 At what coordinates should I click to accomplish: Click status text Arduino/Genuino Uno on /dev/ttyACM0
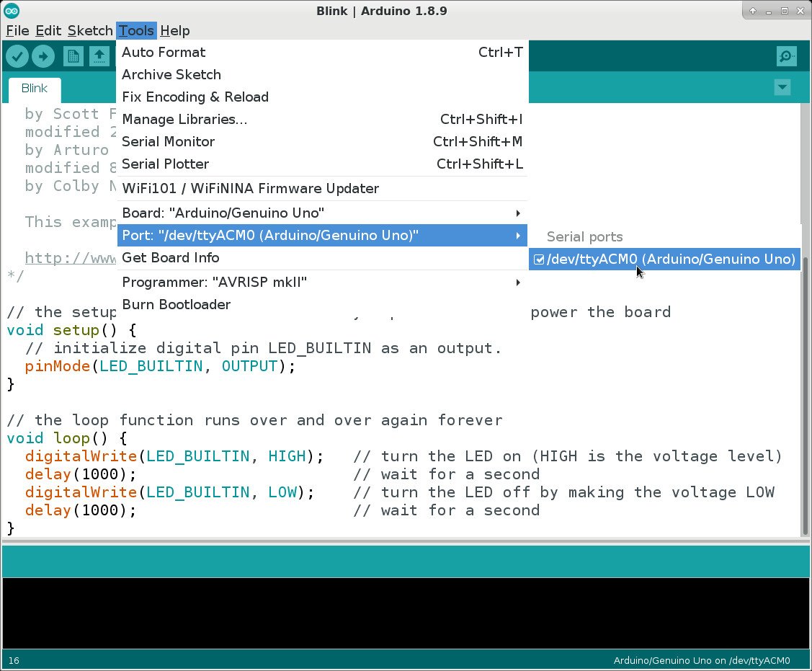click(702, 661)
